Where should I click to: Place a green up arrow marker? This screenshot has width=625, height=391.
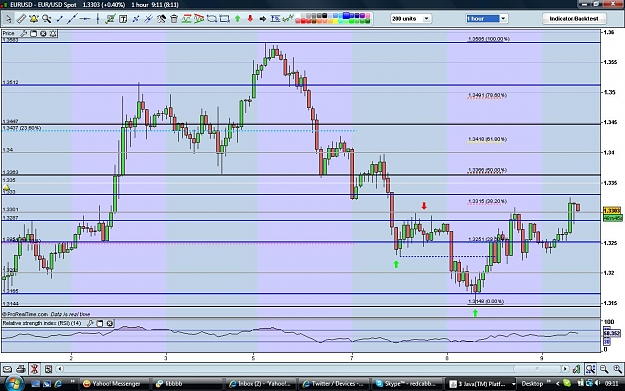tap(238, 19)
